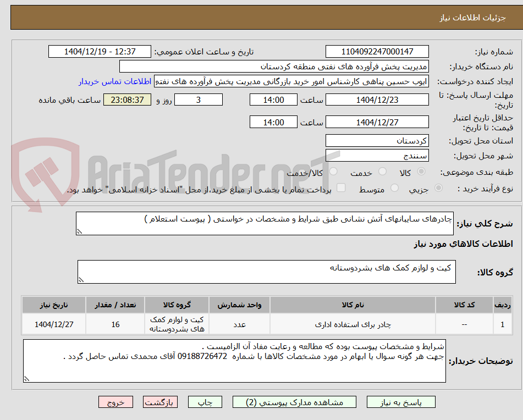The width and height of the screenshot is (523, 420).
Task: Toggle the اسناد خزانه اسلامی payment checkbox
Action: [341, 187]
